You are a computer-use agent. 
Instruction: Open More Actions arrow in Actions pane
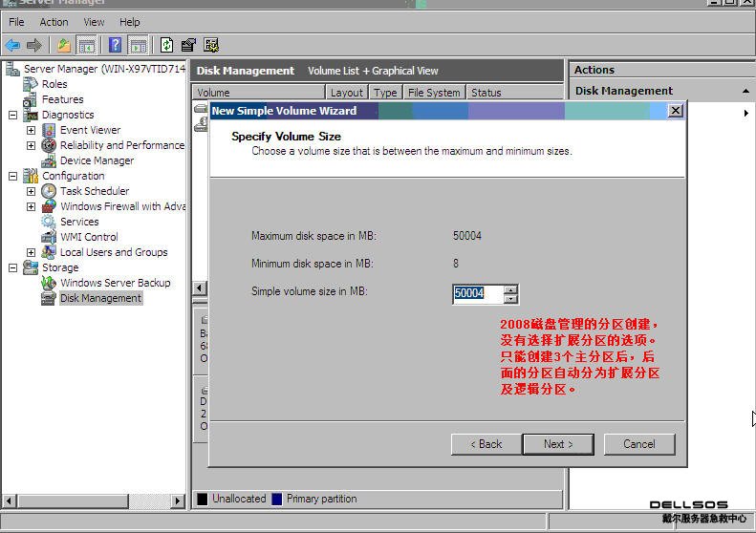point(745,114)
